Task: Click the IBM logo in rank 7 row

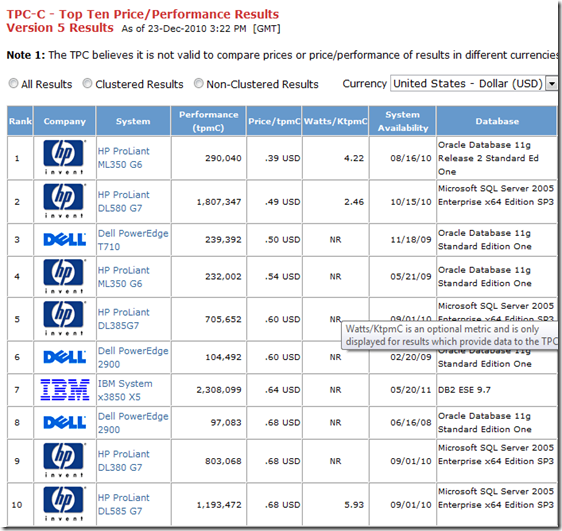Action: [x=65, y=389]
